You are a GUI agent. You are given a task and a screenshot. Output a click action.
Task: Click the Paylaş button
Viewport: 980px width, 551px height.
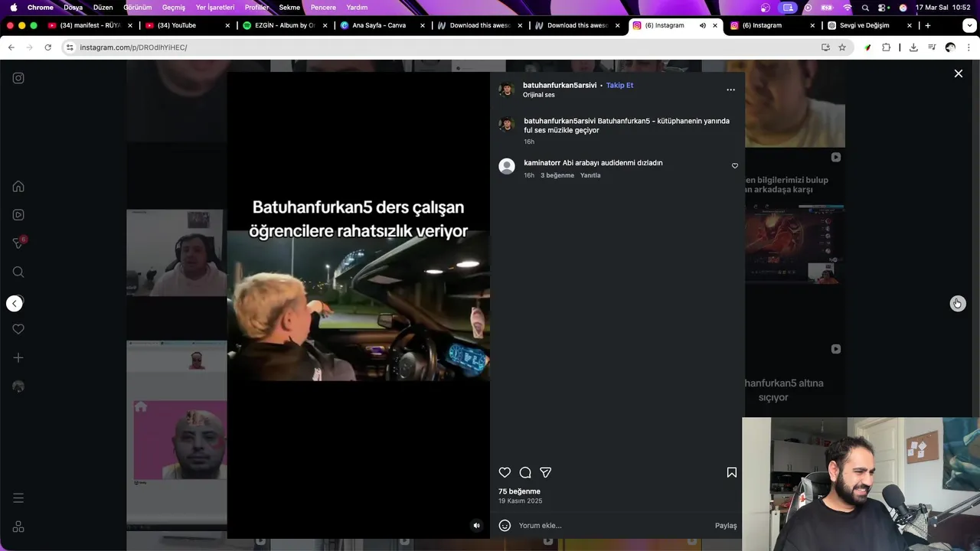(726, 526)
